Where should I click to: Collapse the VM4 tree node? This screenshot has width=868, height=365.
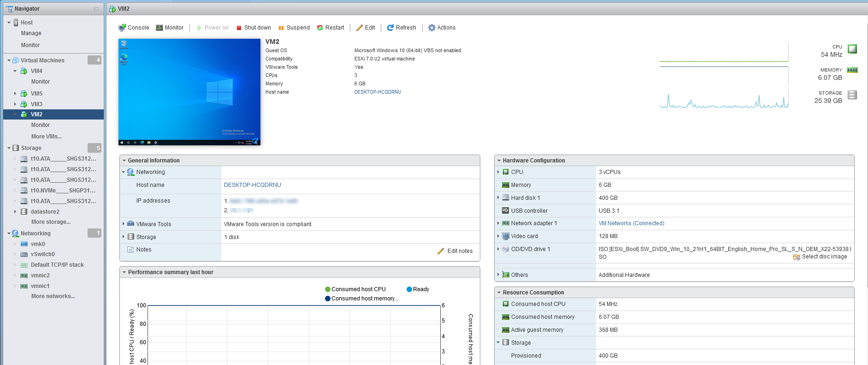click(15, 71)
